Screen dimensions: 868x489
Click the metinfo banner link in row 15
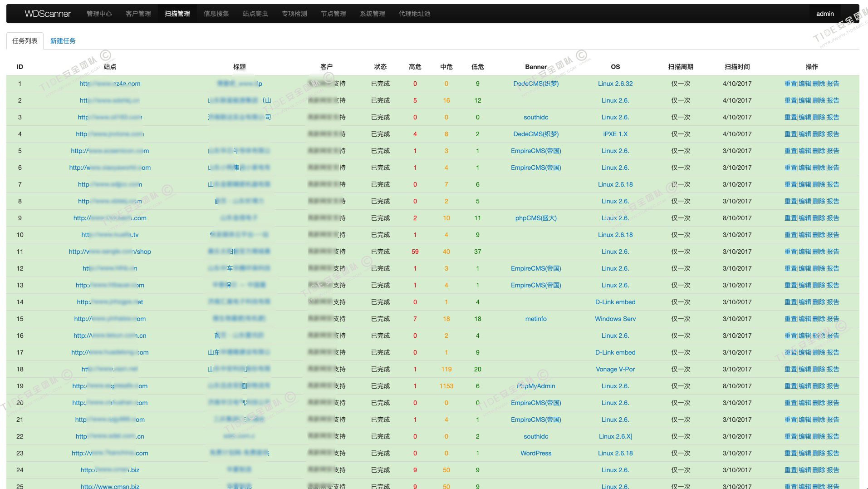(x=536, y=319)
